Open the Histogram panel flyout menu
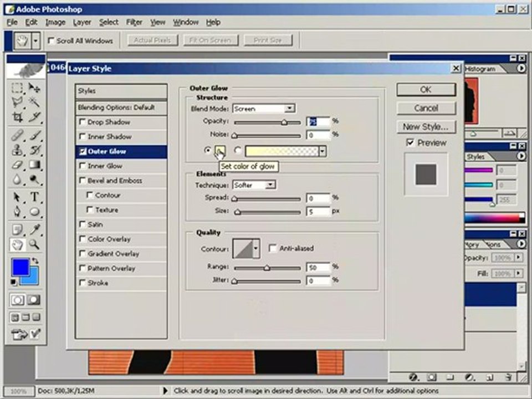The width and height of the screenshot is (532, 399). pos(521,69)
